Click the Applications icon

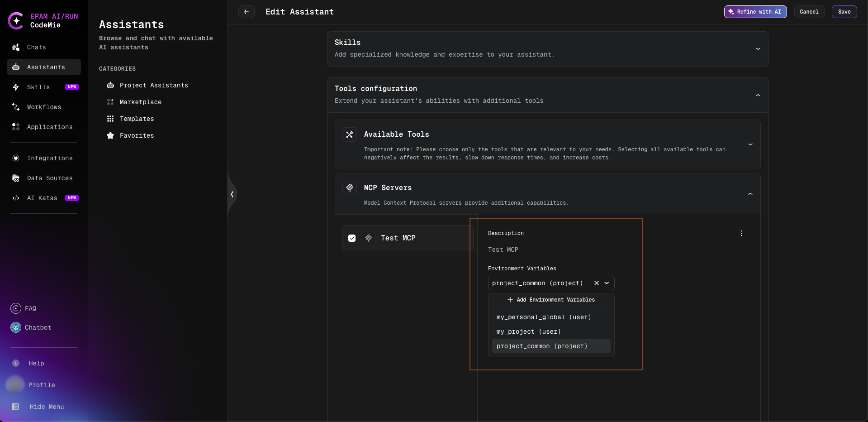(16, 127)
